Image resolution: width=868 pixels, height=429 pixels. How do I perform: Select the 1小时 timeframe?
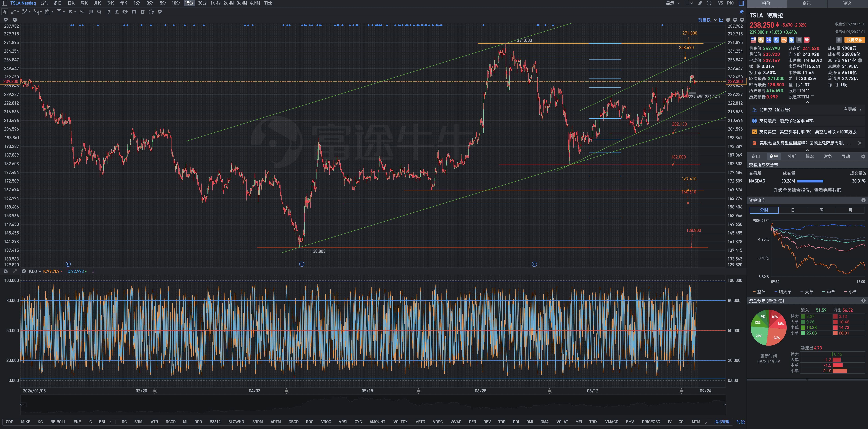click(216, 3)
